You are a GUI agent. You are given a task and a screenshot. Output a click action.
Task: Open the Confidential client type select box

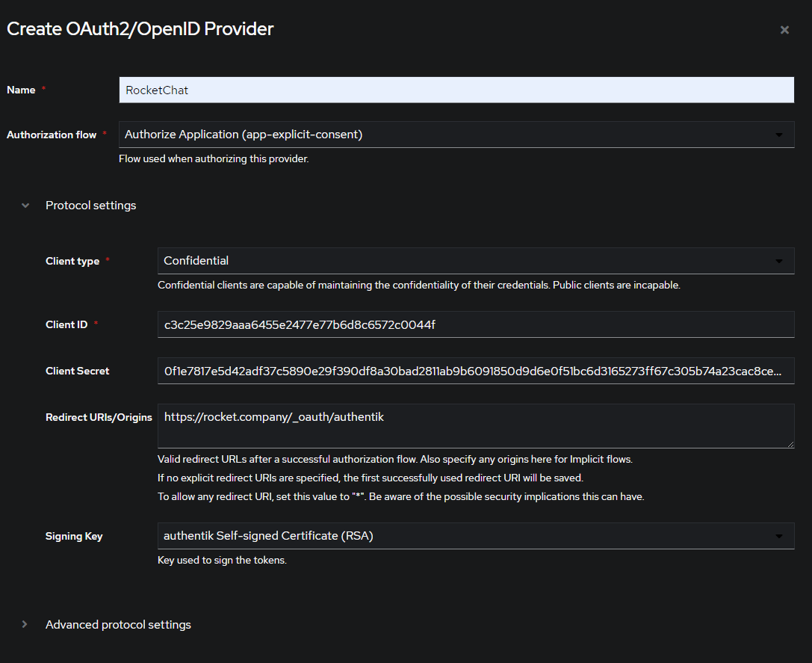click(x=463, y=262)
